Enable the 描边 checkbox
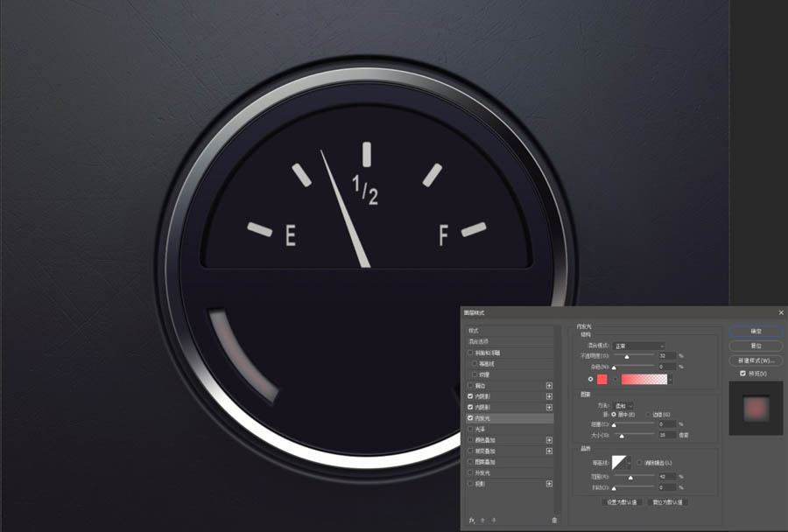 (470, 386)
